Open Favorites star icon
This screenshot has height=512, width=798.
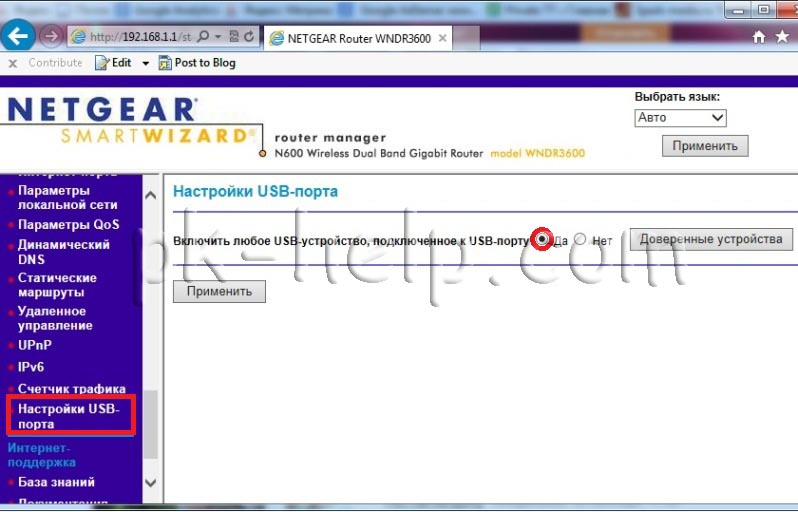[x=782, y=36]
